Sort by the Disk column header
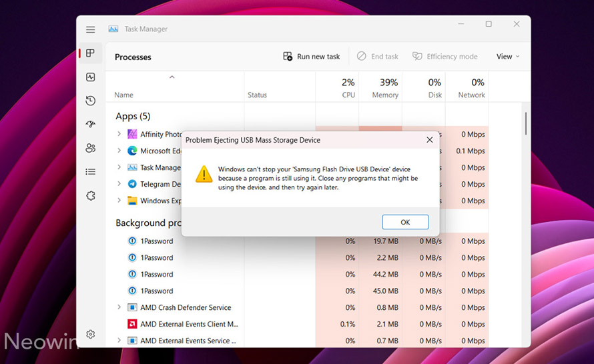 pyautogui.click(x=435, y=95)
